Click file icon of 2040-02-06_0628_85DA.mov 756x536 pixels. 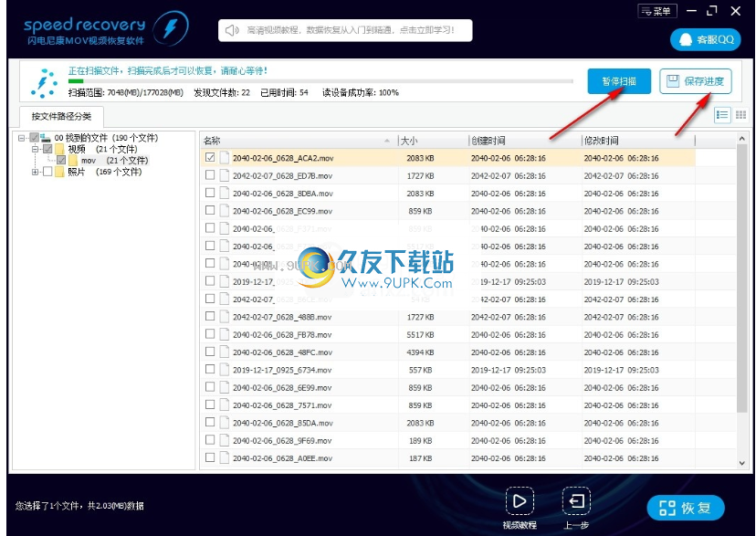[225, 422]
